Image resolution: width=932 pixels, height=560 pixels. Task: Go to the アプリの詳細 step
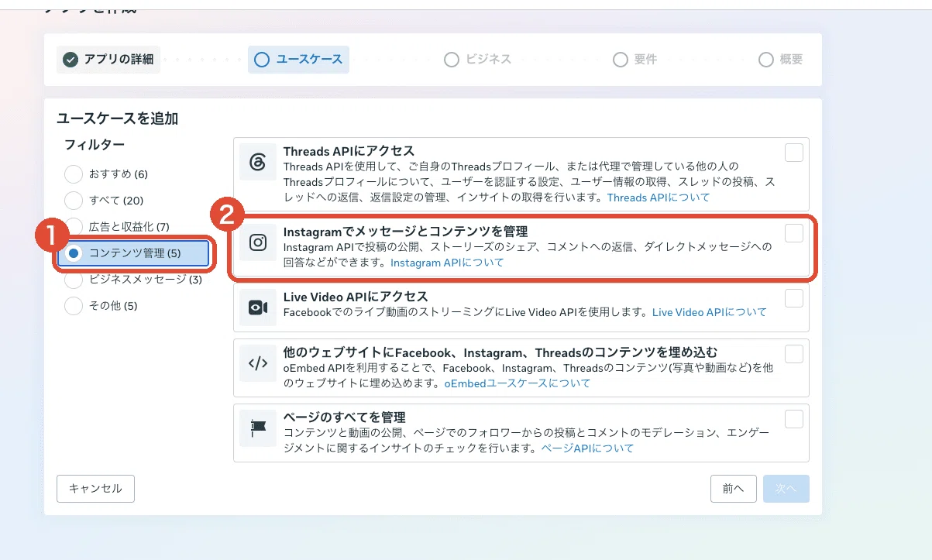tap(108, 60)
